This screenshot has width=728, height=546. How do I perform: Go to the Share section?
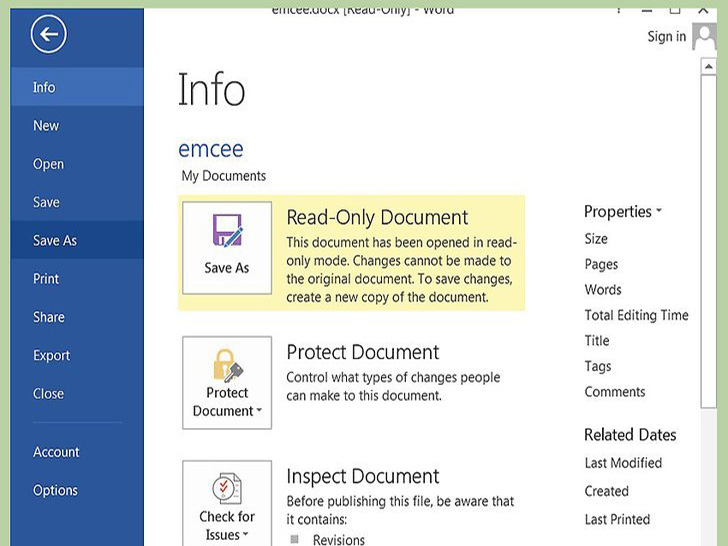pyautogui.click(x=77, y=317)
